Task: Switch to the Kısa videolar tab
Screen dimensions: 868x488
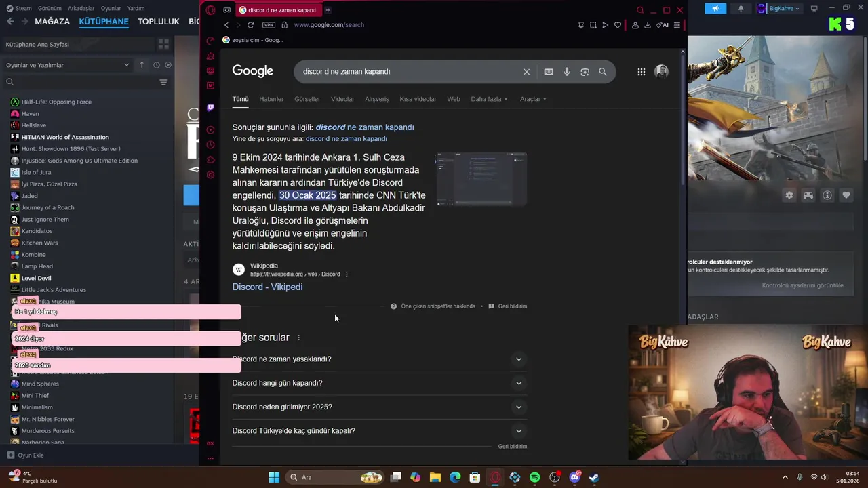Action: (x=418, y=99)
